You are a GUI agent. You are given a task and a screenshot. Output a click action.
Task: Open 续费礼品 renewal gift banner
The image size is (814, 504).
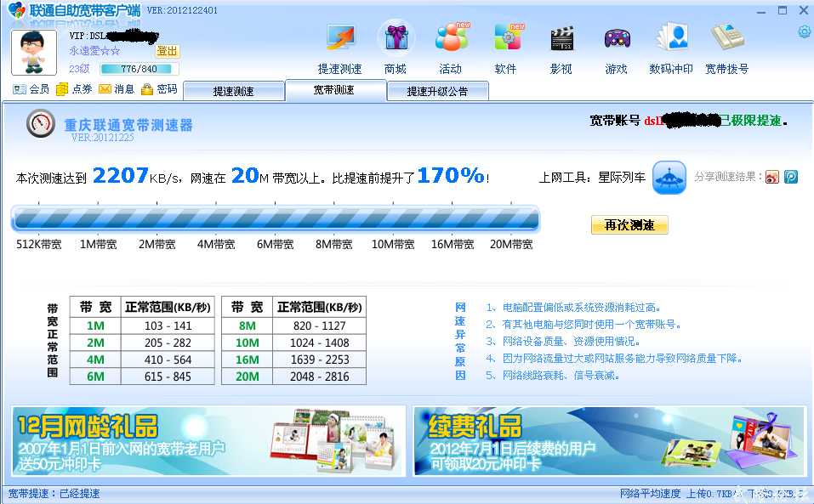[610, 441]
